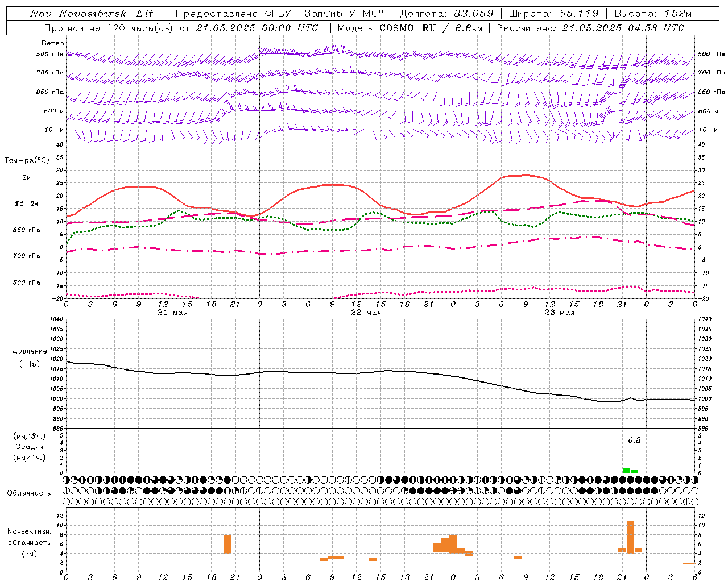Click the thin orange bar at the chart's right end
Viewport: 728px width, 582px height.
[689, 563]
